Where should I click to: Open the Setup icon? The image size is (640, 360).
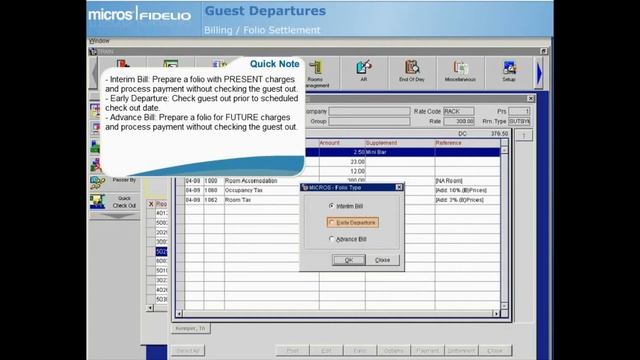pyautogui.click(x=509, y=72)
